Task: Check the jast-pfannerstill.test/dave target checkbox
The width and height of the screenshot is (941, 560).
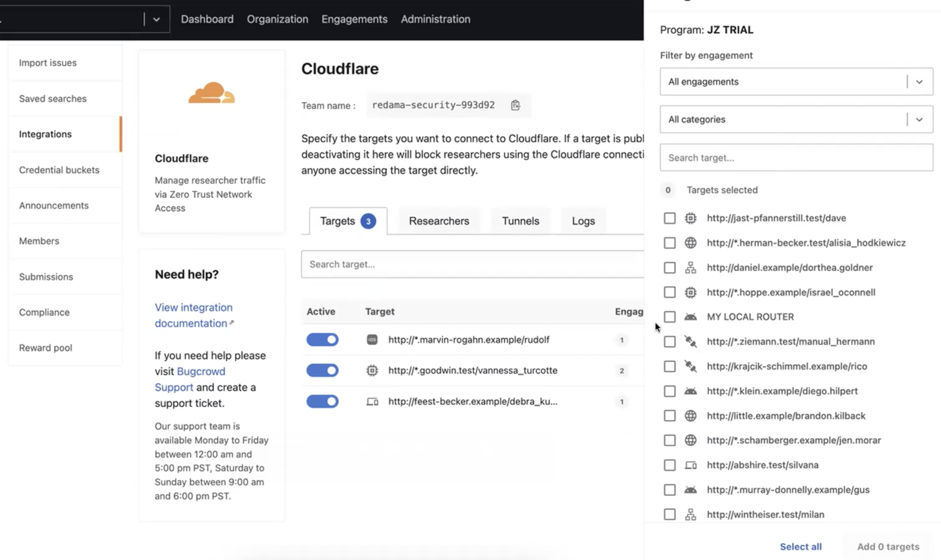Action: pyautogui.click(x=669, y=218)
